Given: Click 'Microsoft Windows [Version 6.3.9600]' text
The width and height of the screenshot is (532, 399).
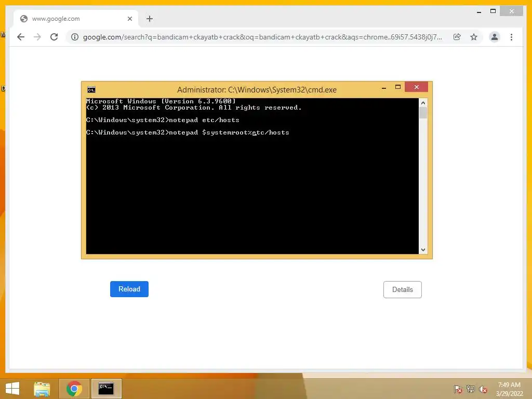Looking at the screenshot, I should coord(161,101).
